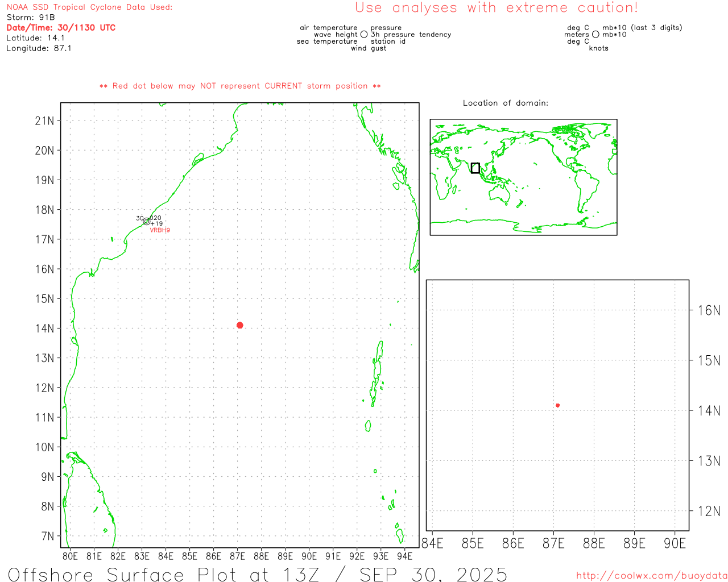Click the 'Use analyses with extreme caution!' warning
The image size is (728, 582).
[x=496, y=8]
